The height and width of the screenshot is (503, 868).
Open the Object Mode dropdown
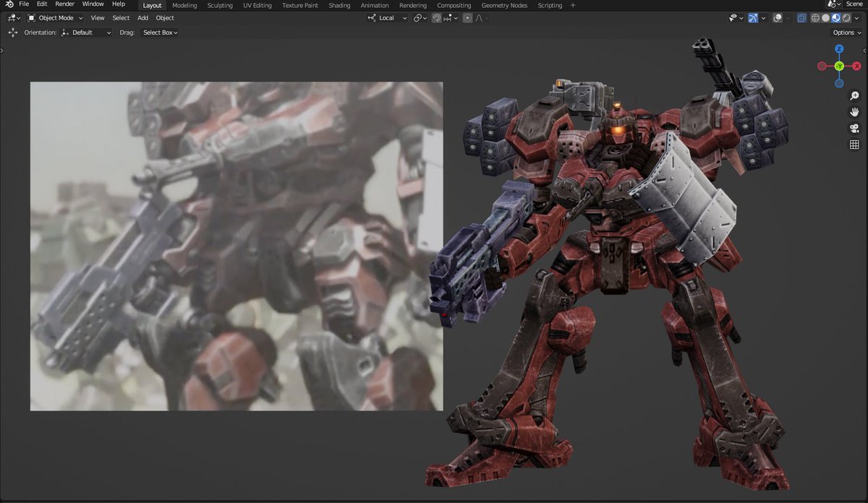tap(56, 17)
